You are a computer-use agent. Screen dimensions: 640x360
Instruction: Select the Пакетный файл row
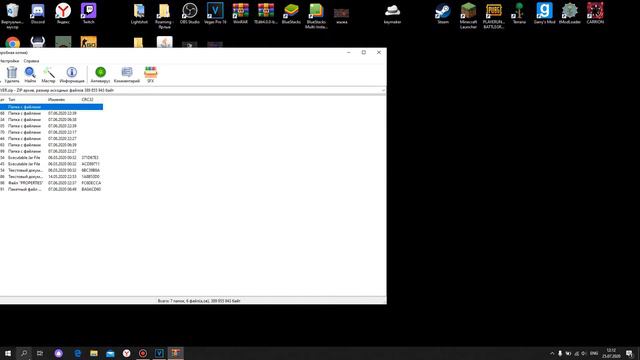click(51, 189)
